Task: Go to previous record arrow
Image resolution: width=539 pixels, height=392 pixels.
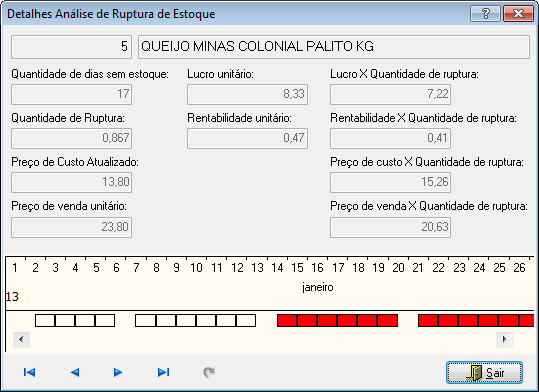Action: coord(75,372)
